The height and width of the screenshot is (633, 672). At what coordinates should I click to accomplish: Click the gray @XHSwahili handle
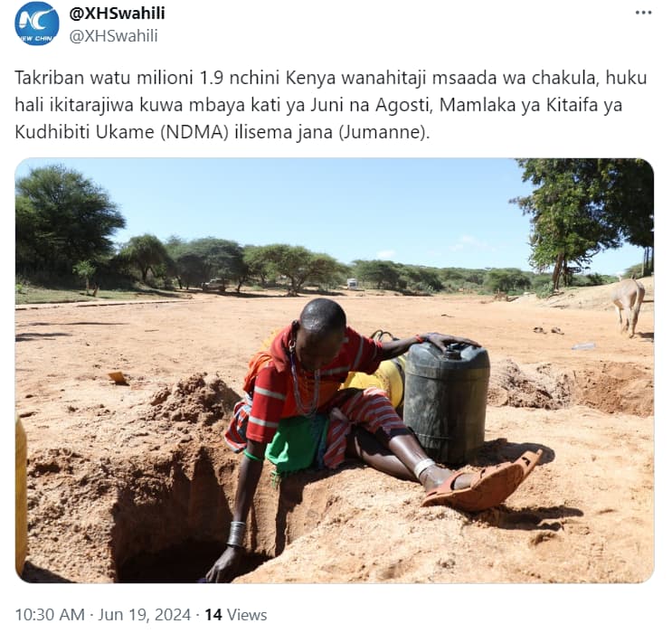[x=114, y=36]
